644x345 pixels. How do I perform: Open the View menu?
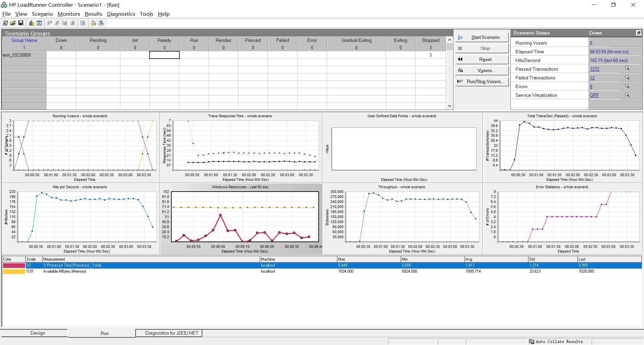click(21, 14)
